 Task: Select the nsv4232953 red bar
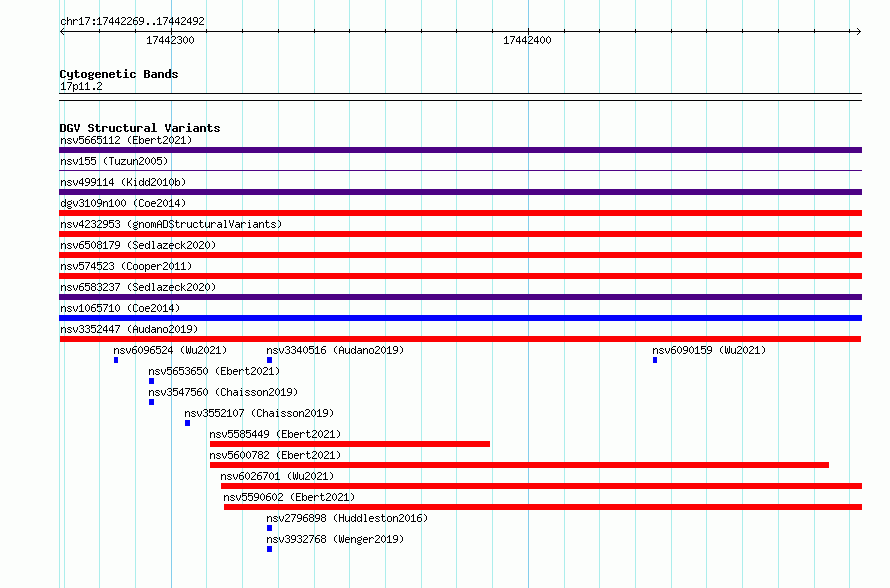460,234
